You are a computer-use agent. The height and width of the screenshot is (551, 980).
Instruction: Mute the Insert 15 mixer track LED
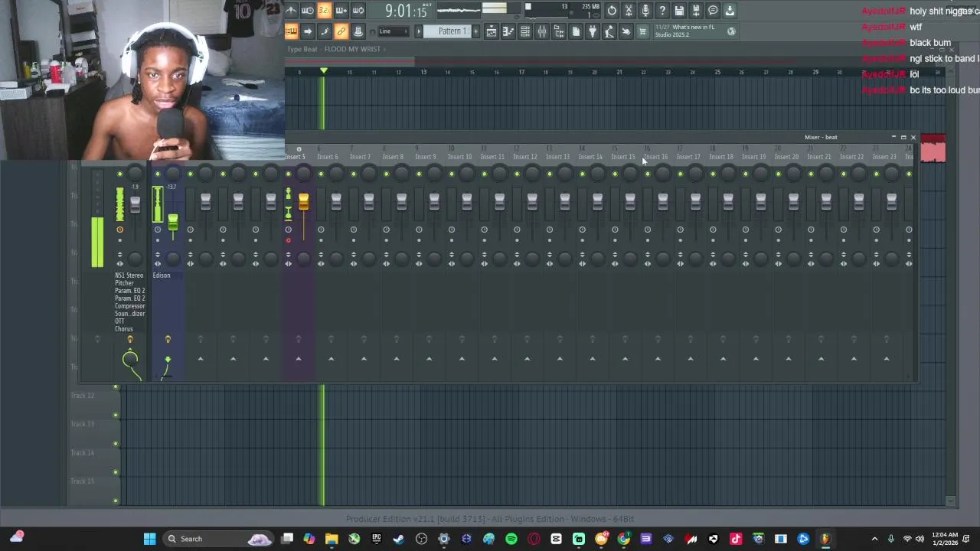point(615,174)
